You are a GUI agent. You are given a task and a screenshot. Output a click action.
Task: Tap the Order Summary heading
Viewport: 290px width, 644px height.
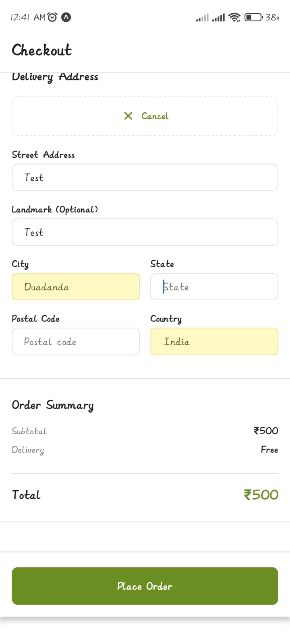(53, 405)
